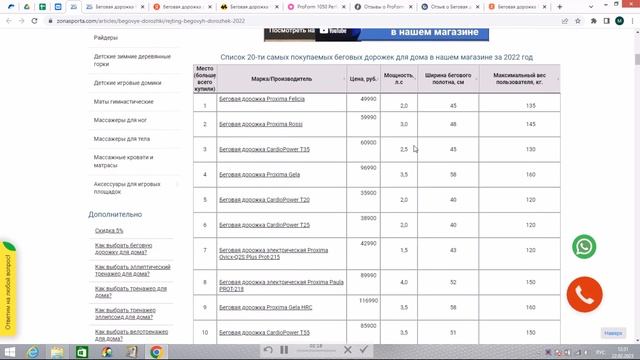This screenshot has height=360, width=640.
Task: Sort by the Марка/Производитель column header
Action: tap(282, 79)
